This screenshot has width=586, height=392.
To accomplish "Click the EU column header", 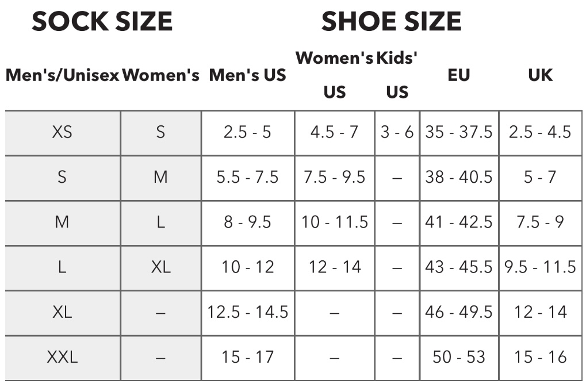I will tap(458, 75).
